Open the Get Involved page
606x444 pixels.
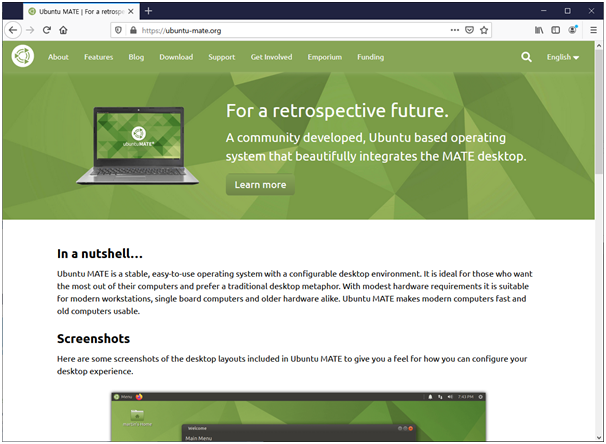pos(271,57)
